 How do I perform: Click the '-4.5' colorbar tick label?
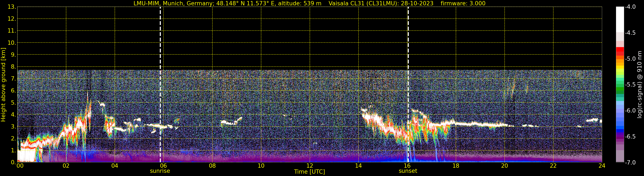coord(630,33)
